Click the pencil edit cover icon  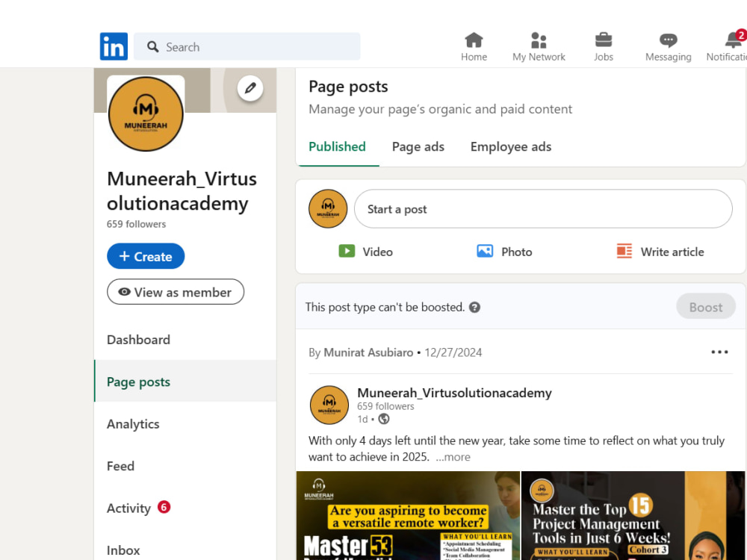250,88
